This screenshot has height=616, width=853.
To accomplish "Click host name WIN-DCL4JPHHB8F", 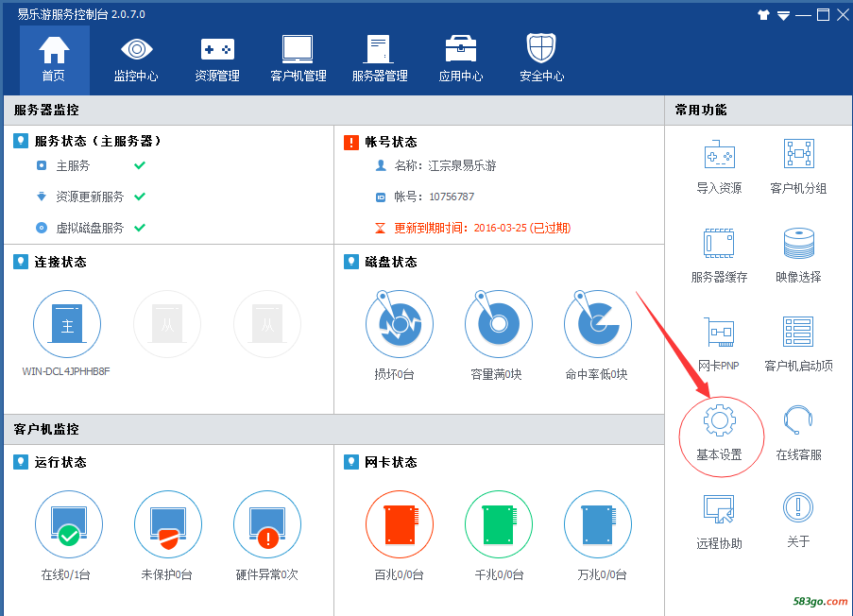I will [66, 371].
